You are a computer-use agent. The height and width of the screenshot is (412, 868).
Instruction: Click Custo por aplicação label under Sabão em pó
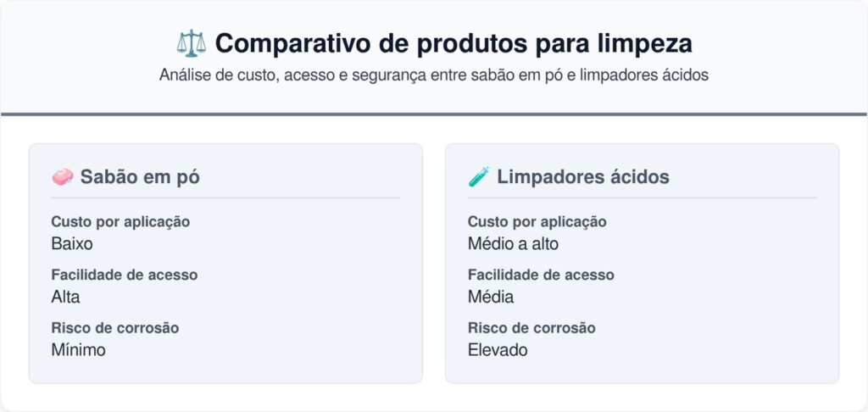(x=120, y=222)
